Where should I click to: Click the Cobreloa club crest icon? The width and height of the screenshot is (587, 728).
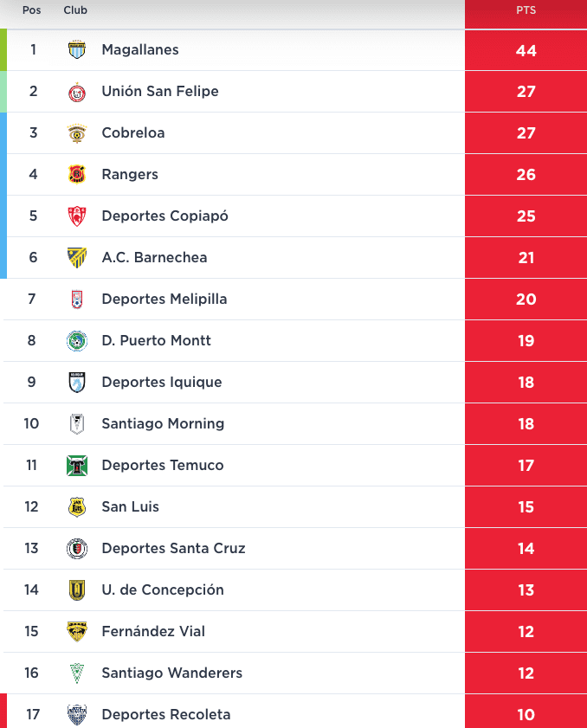click(x=77, y=133)
